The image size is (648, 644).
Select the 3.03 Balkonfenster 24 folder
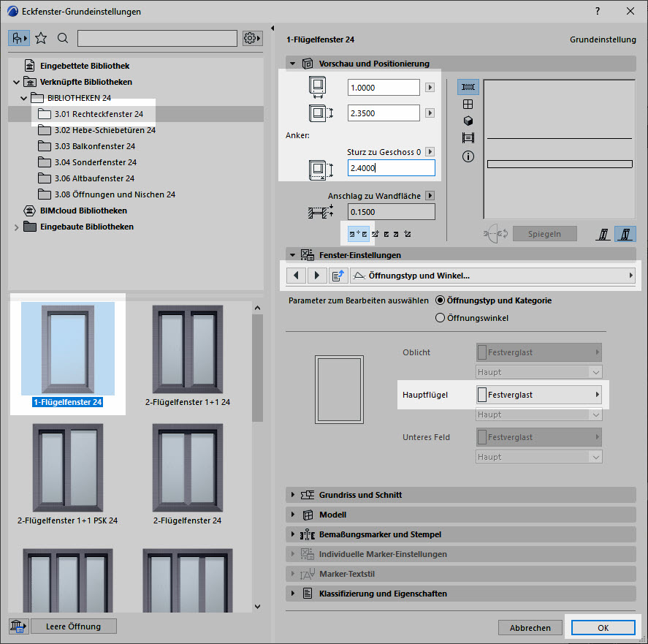pyautogui.click(x=94, y=146)
